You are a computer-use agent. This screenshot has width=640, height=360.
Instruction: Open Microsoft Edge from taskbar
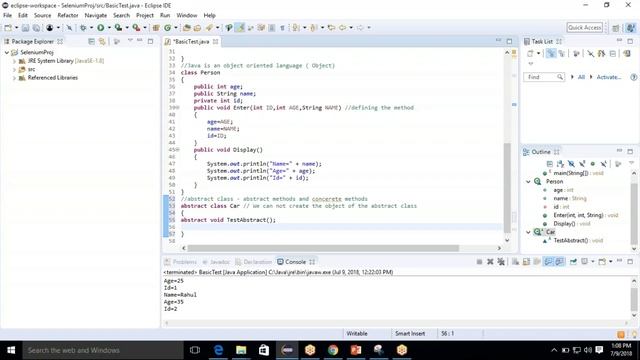point(218,350)
